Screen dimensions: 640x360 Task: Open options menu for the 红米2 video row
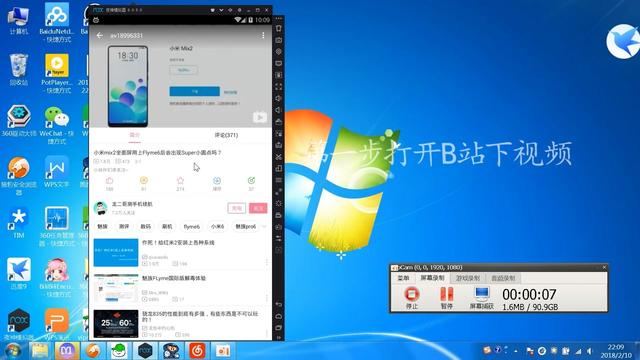267,262
